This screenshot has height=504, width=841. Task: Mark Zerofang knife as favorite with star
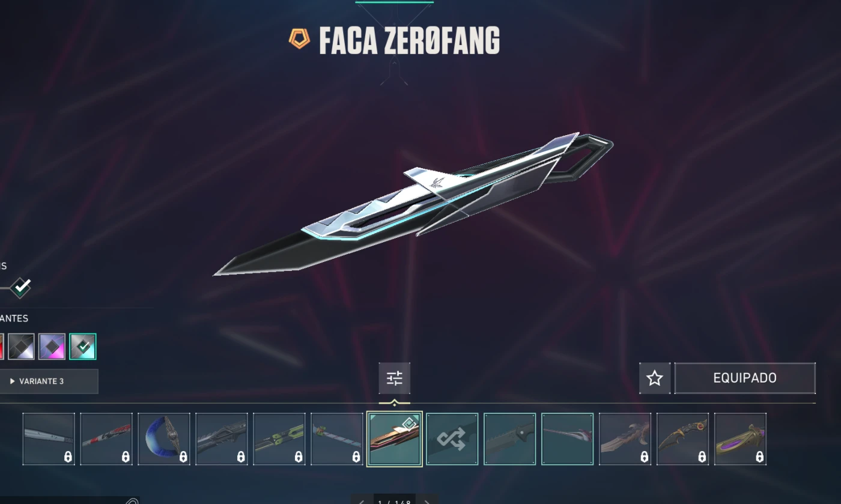click(655, 378)
